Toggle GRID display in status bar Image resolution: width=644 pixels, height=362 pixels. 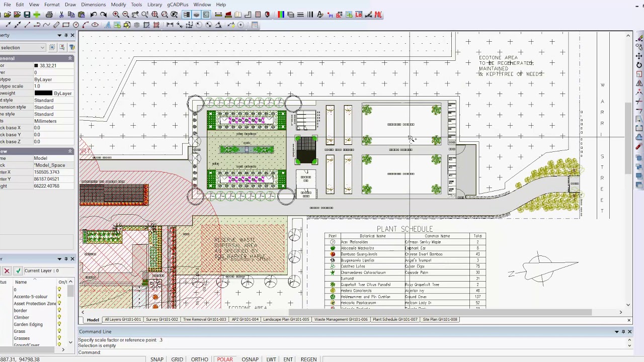177,359
